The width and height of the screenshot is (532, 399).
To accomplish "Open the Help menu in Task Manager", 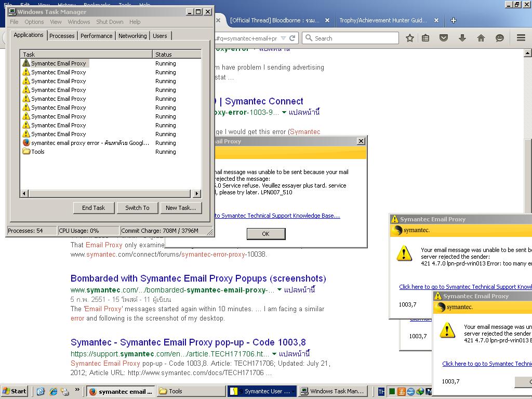I will point(135,22).
